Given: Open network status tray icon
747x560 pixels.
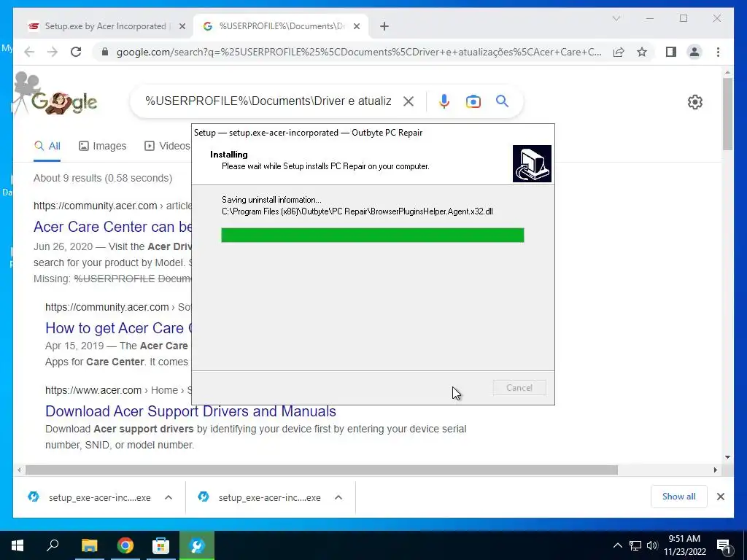Looking at the screenshot, I should [635, 545].
